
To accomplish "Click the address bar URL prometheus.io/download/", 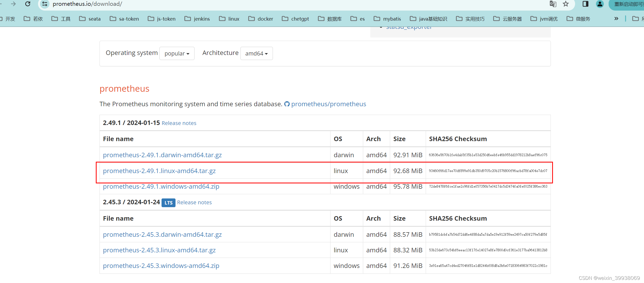I will click(87, 4).
